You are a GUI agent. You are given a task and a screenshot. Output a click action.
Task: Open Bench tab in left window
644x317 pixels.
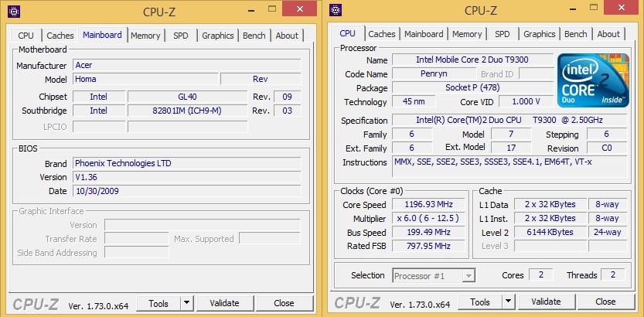coord(254,36)
